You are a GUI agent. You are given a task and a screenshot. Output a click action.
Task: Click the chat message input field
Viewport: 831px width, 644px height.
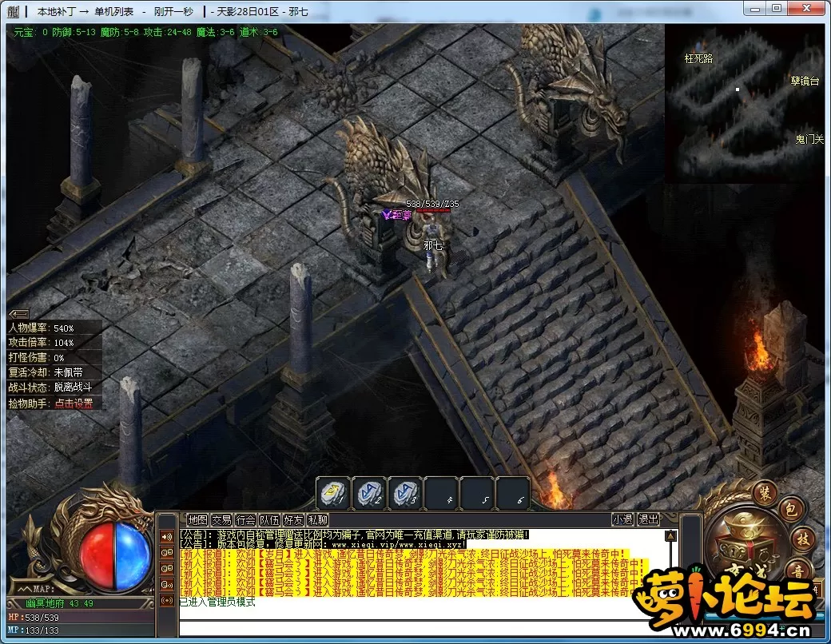click(x=413, y=629)
